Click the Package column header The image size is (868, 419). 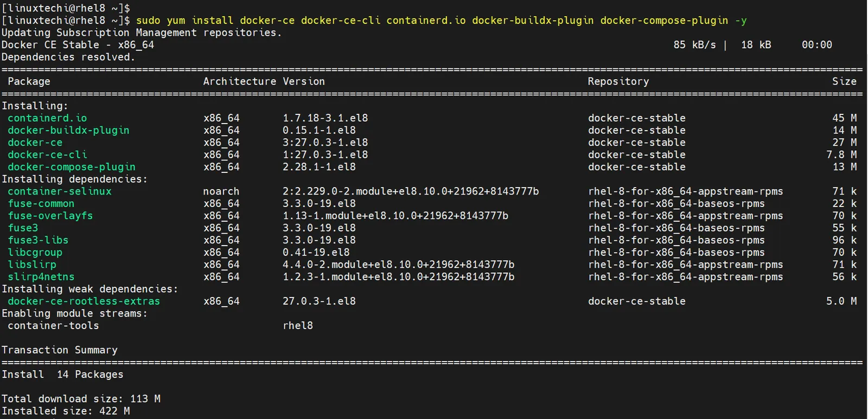point(29,81)
